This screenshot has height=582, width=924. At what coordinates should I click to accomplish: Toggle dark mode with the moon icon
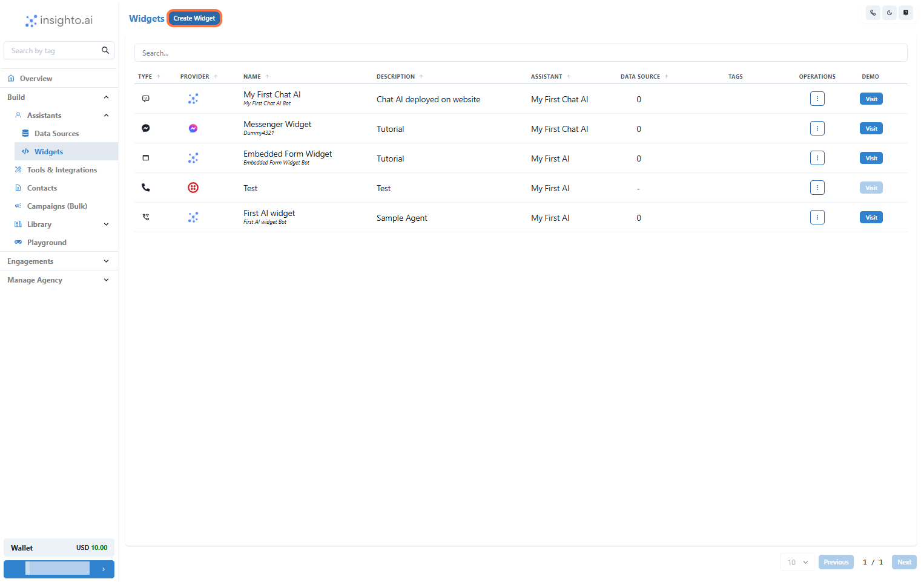pos(889,12)
